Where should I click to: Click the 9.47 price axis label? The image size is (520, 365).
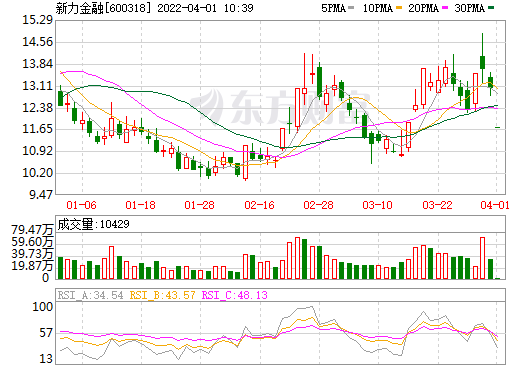41,195
